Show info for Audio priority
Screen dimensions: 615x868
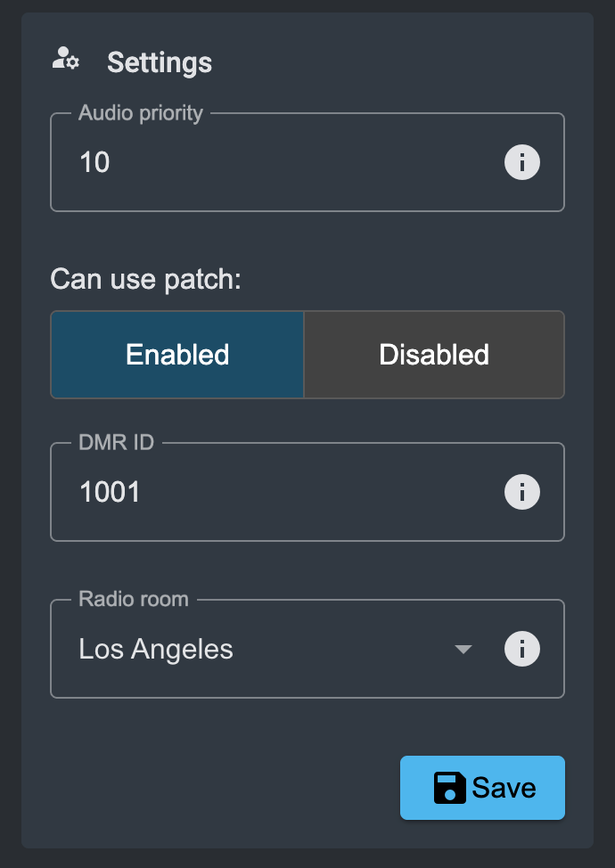point(522,163)
